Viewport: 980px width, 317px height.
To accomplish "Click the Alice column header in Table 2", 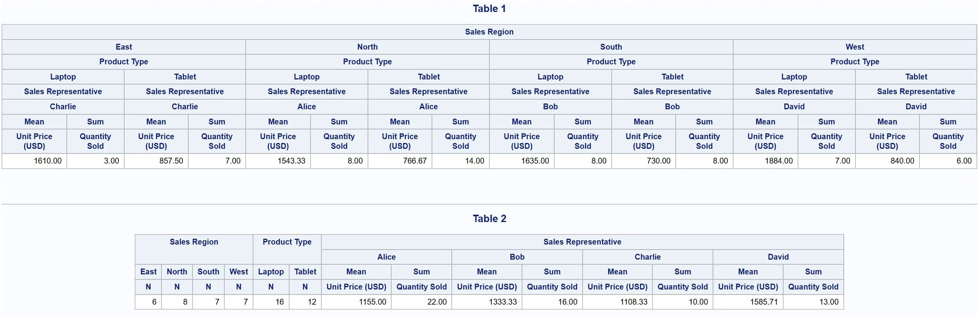I will point(387,257).
